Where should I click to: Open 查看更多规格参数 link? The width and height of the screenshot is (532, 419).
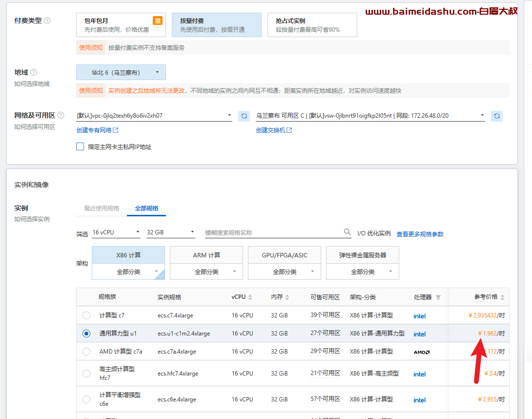(420, 234)
